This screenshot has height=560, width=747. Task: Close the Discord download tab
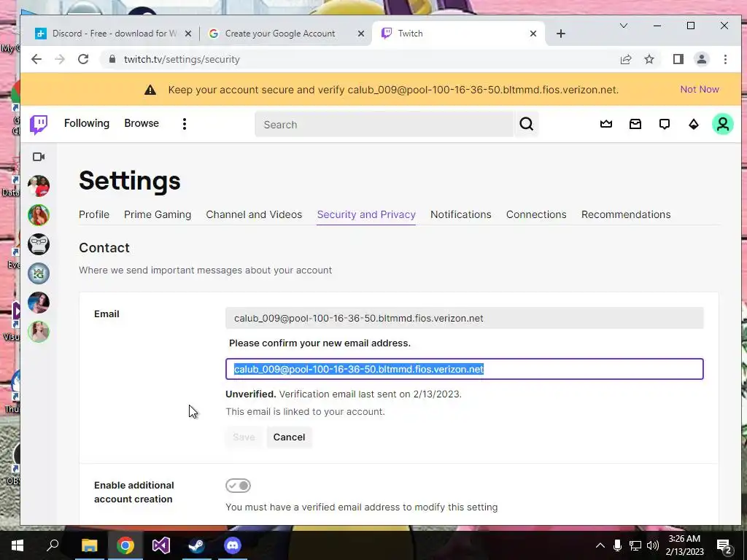188,34
